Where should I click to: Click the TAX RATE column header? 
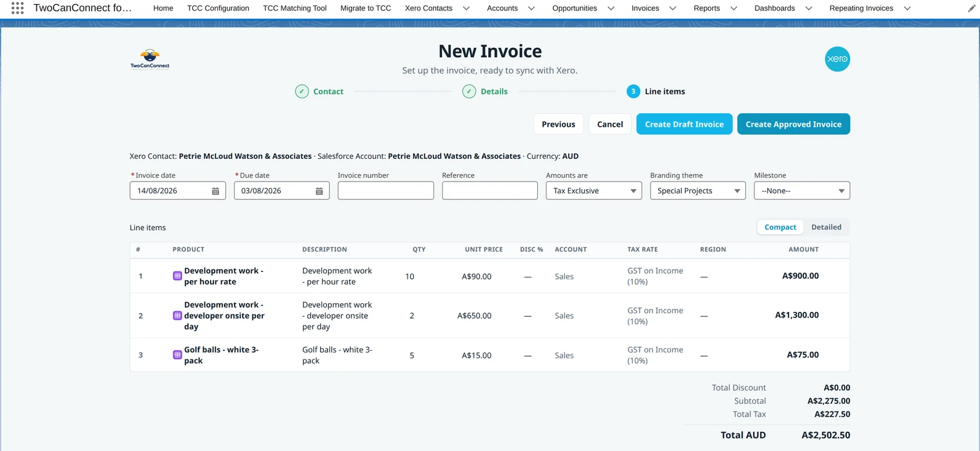pyautogui.click(x=643, y=250)
